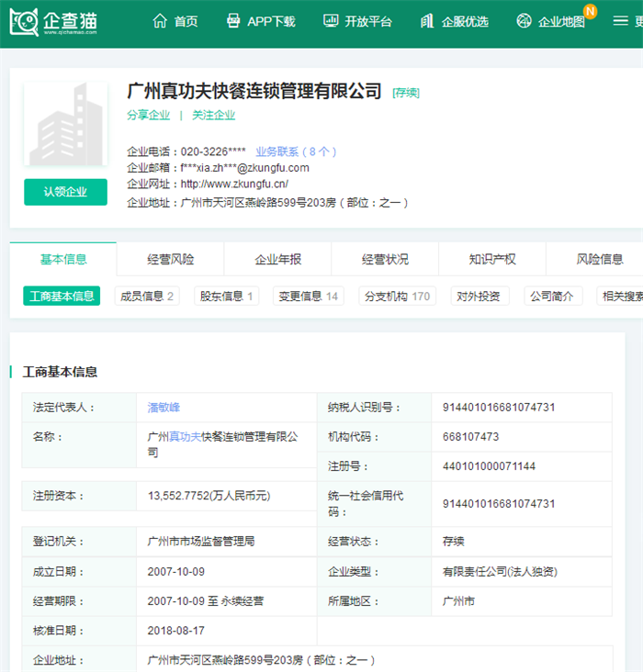Open the hamburger menu icon

(x=620, y=20)
